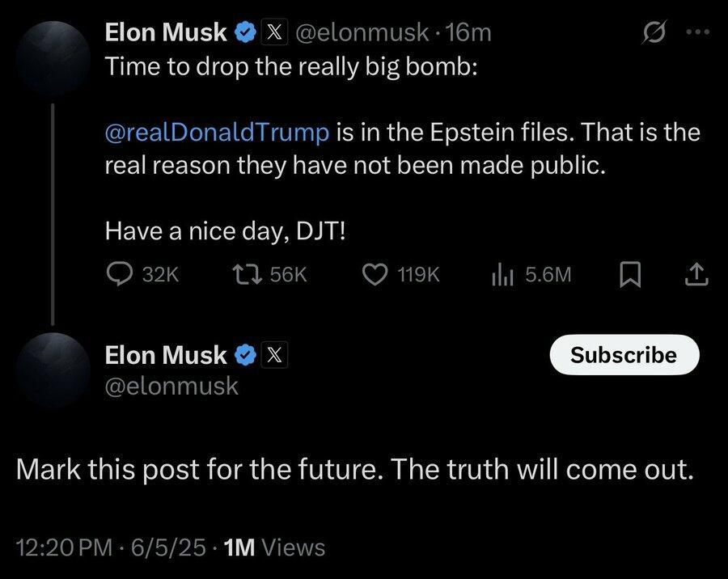The height and width of the screenshot is (579, 728).
Task: Open the profile avatar beside the Subscribe button
Action: point(53,369)
